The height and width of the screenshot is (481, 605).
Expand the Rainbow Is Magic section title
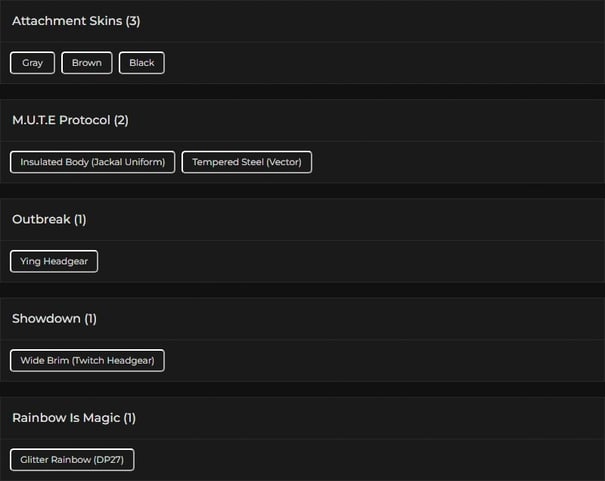click(65, 417)
